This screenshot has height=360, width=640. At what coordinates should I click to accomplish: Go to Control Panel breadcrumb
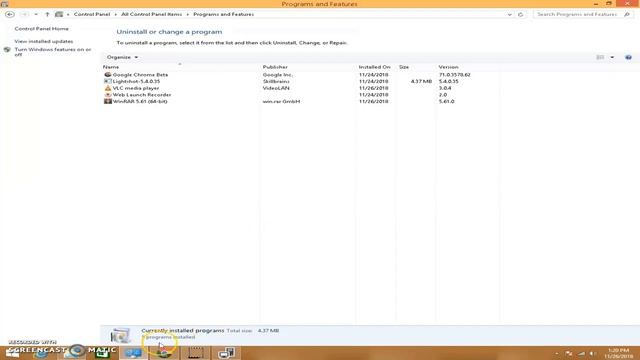[x=92, y=14]
